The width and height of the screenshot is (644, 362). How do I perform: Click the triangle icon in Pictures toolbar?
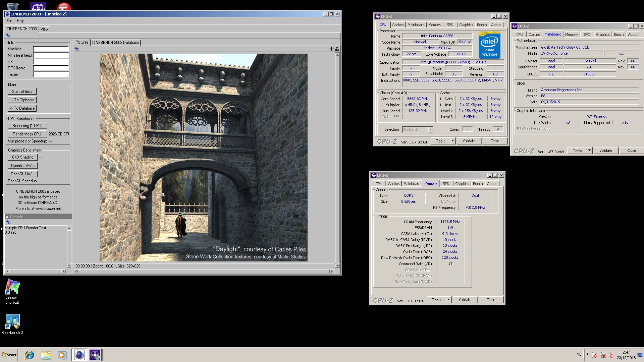337,49
